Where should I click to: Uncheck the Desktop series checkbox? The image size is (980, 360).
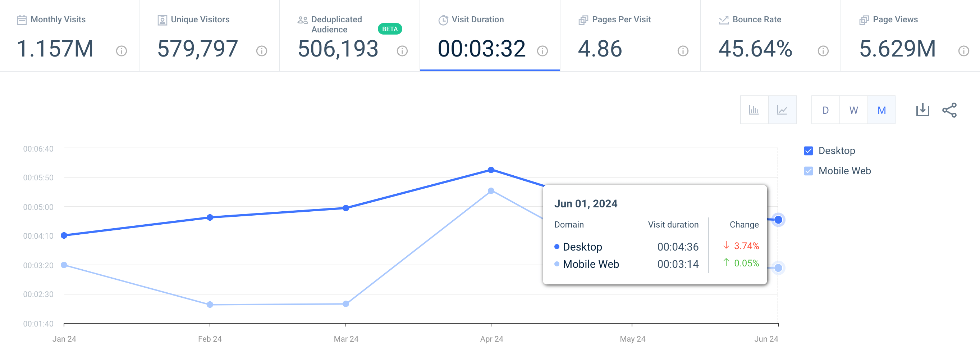(809, 151)
